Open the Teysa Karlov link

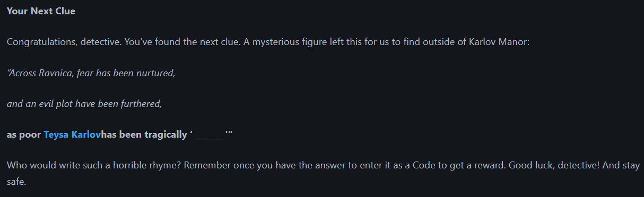pos(72,135)
